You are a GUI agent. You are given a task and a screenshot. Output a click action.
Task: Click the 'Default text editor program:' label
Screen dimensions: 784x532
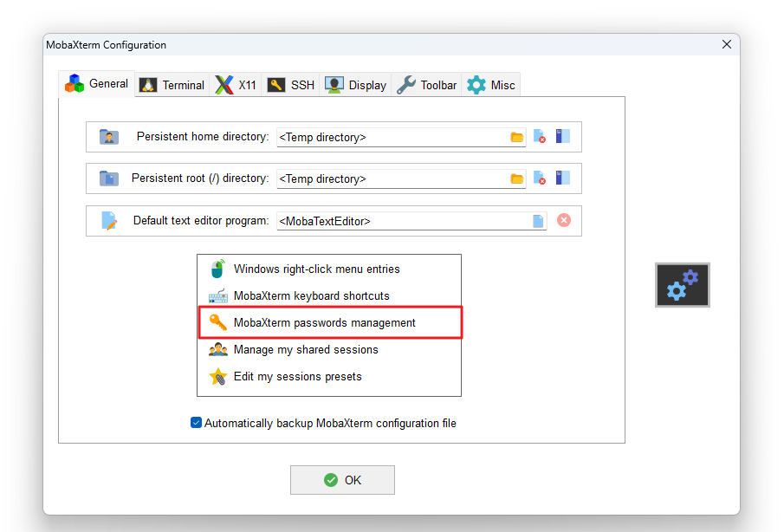201,220
